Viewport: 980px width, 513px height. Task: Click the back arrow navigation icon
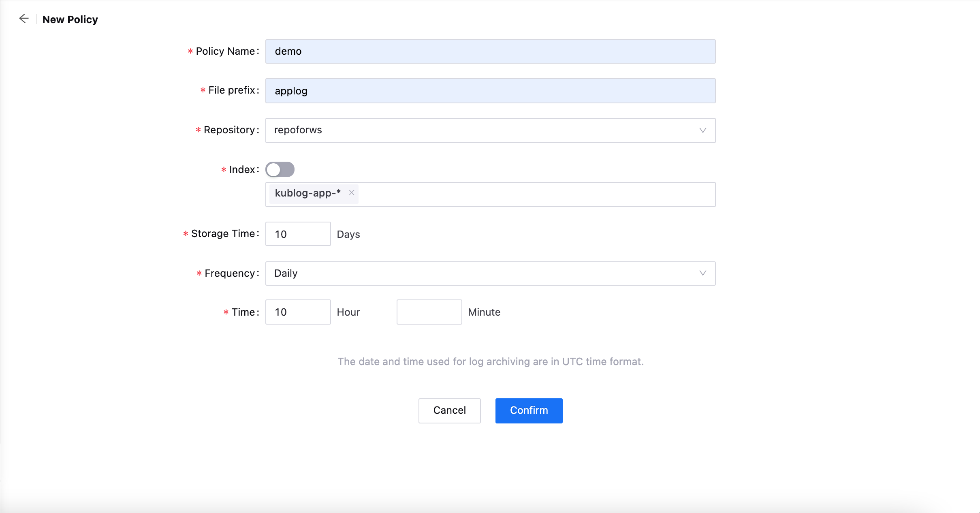[x=23, y=19]
